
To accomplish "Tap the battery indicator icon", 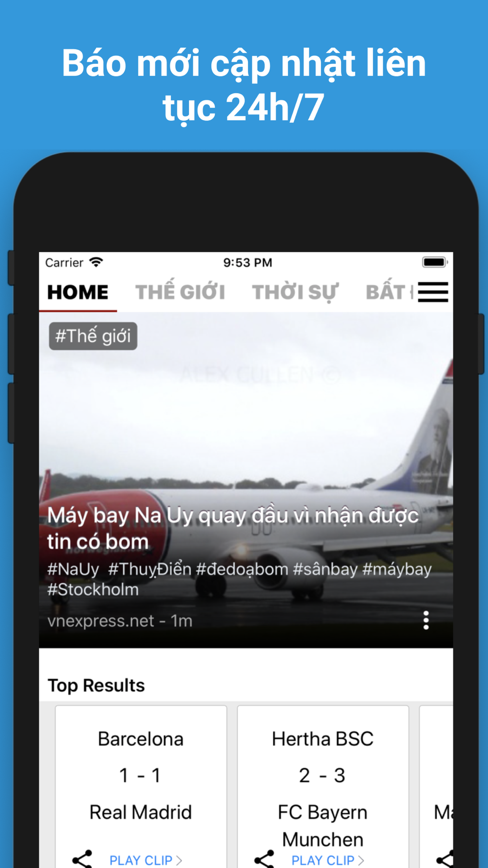I will pos(435,262).
